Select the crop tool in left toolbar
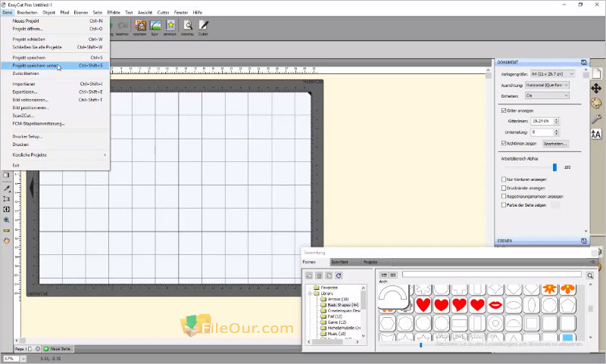Viewport: 606px width, 364px height. (x=7, y=199)
